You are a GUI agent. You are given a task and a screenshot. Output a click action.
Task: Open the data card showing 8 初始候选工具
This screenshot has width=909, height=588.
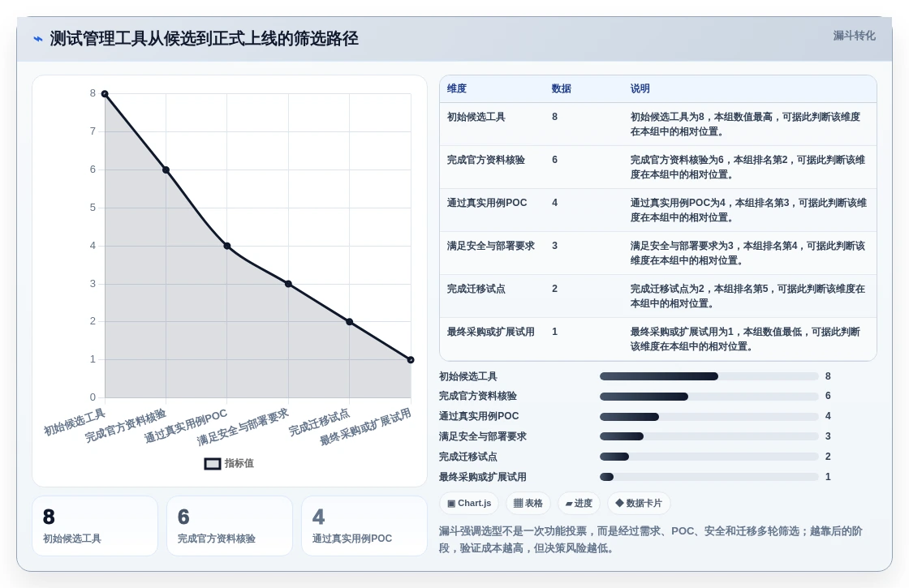coord(95,526)
